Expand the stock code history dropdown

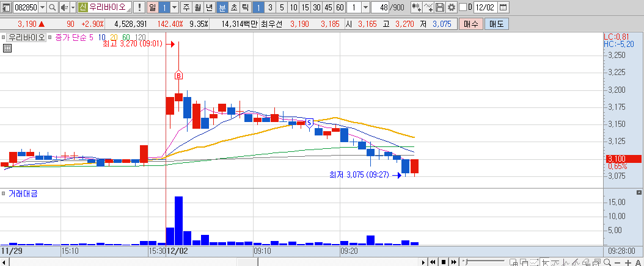click(x=43, y=7)
